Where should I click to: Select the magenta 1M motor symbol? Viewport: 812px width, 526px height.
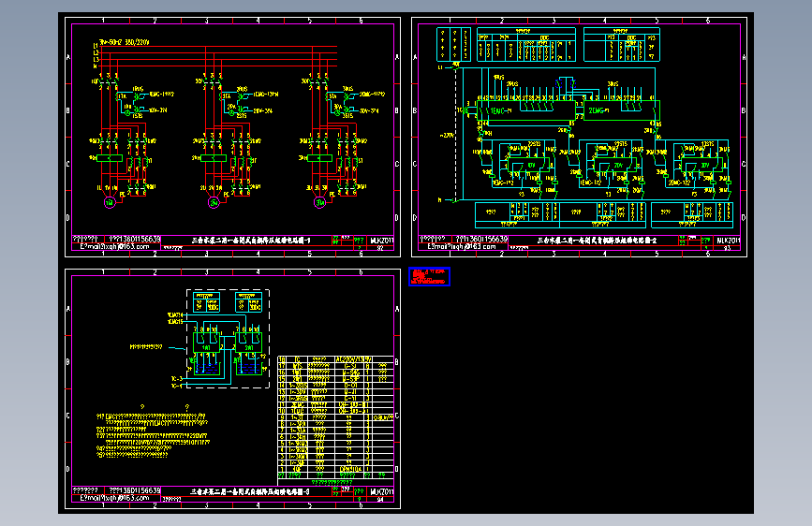(x=110, y=203)
